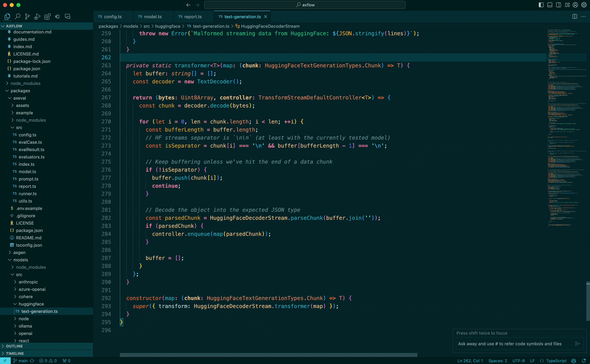Collapse the huggingface folder

click(31, 304)
